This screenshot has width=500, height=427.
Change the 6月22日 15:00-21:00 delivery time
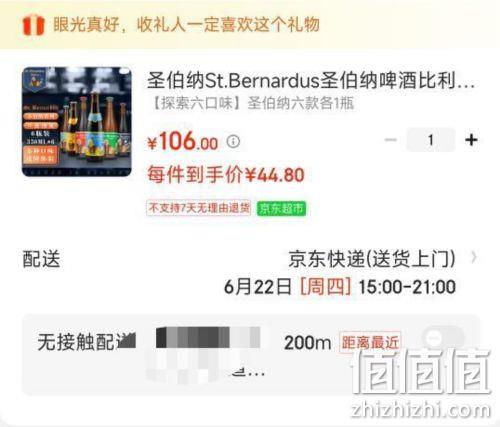coord(340,286)
